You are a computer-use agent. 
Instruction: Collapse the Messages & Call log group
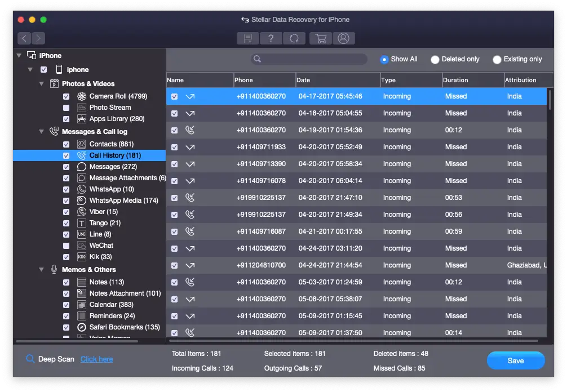pos(41,131)
